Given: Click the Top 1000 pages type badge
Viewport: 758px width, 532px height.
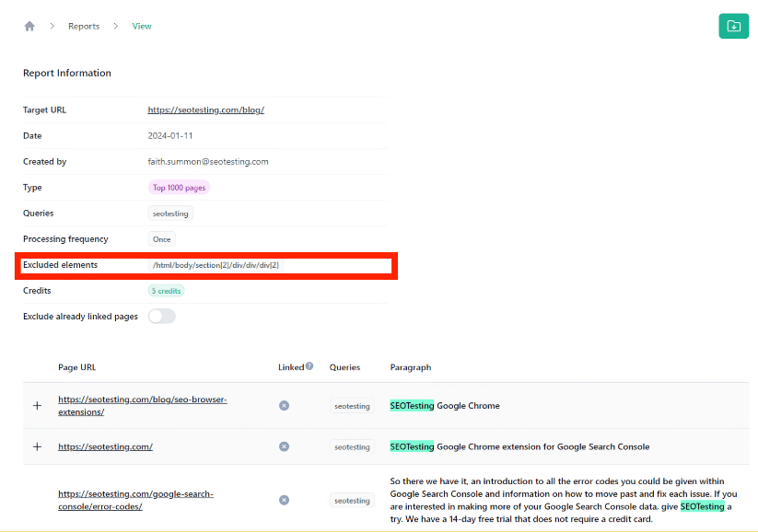Looking at the screenshot, I should click(x=179, y=188).
